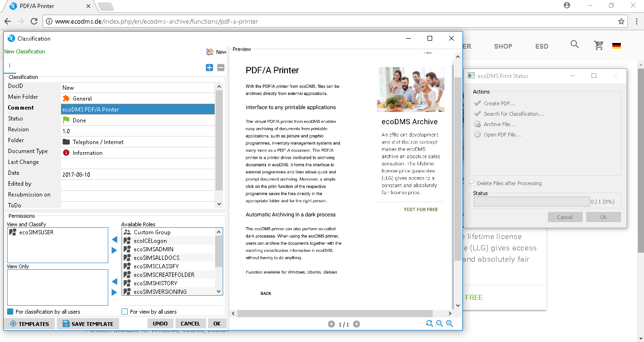Open the Status Done field
Screen dimensions: 644x342
click(138, 120)
